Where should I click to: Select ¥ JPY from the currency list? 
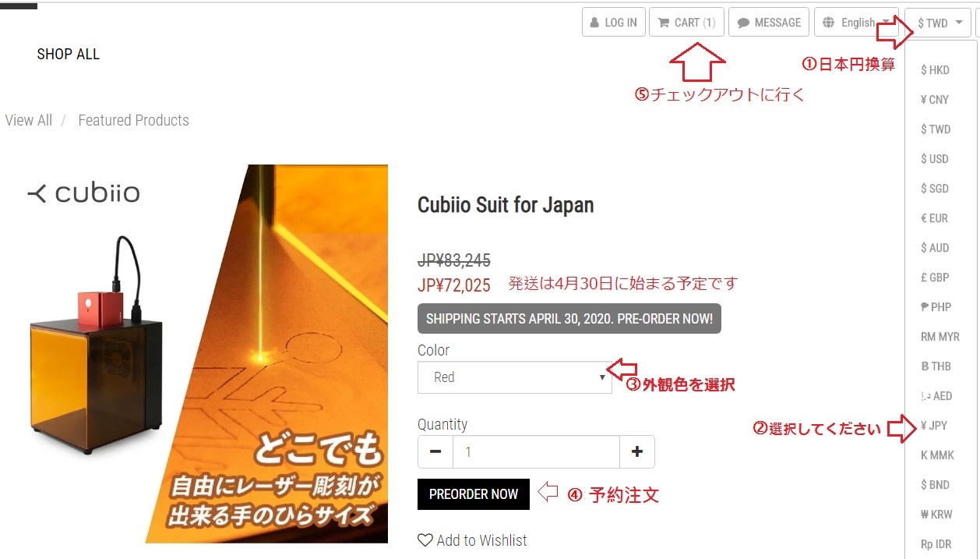point(934,426)
